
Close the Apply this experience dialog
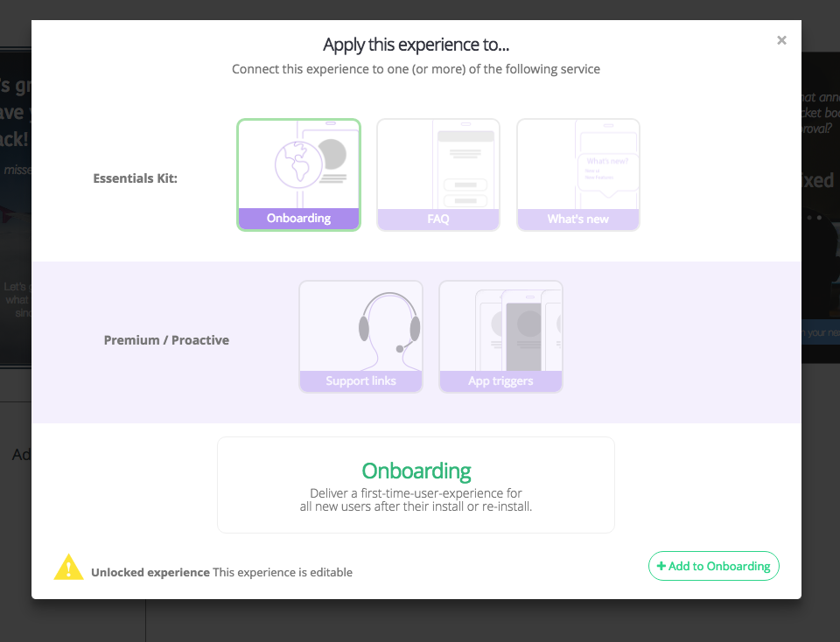click(x=781, y=40)
